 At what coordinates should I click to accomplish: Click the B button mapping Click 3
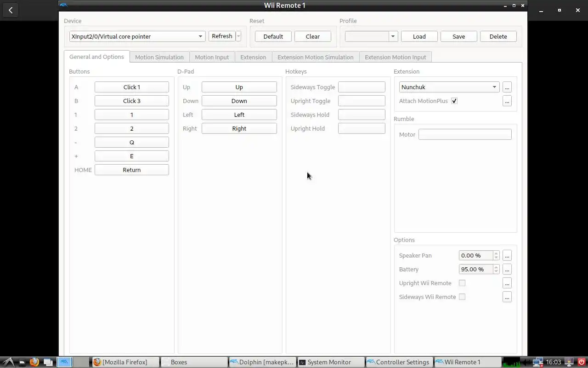point(132,101)
